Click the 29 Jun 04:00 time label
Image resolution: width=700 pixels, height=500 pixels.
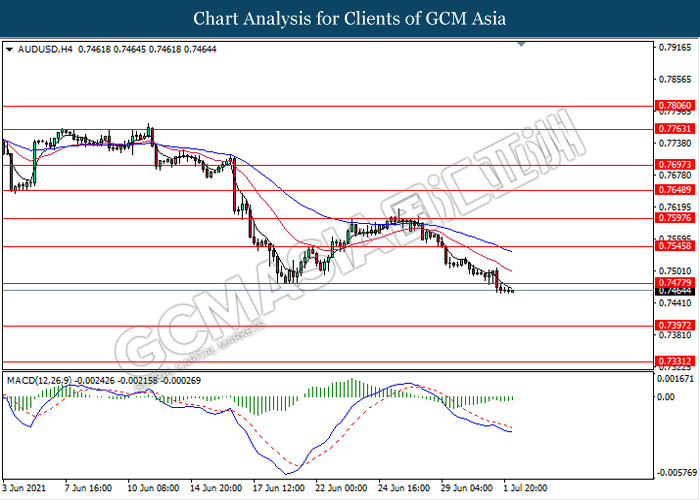467,488
